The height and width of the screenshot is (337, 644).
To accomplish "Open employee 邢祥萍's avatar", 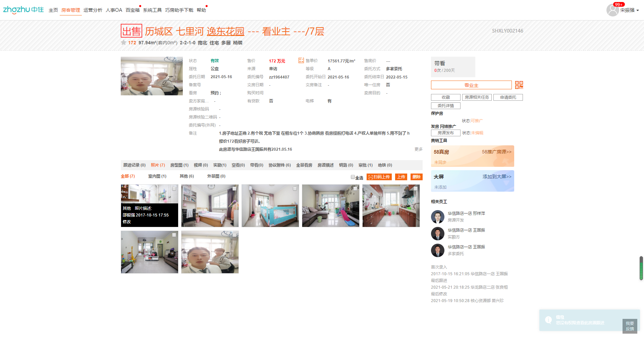I will (x=437, y=217).
